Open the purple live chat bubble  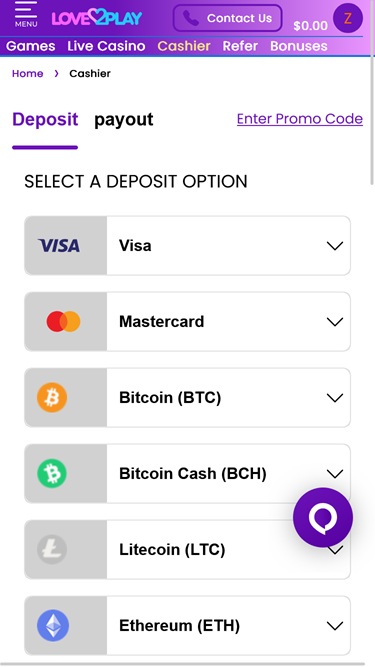323,517
